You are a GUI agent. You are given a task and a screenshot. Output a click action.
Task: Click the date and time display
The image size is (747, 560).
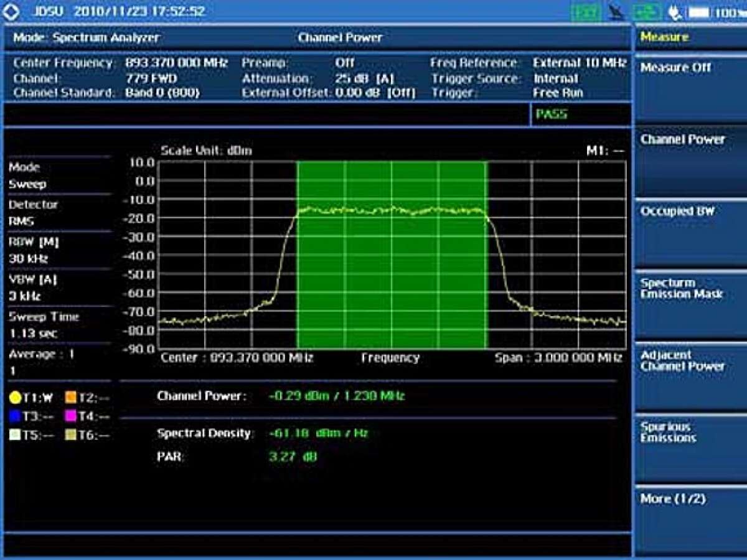coord(139,11)
